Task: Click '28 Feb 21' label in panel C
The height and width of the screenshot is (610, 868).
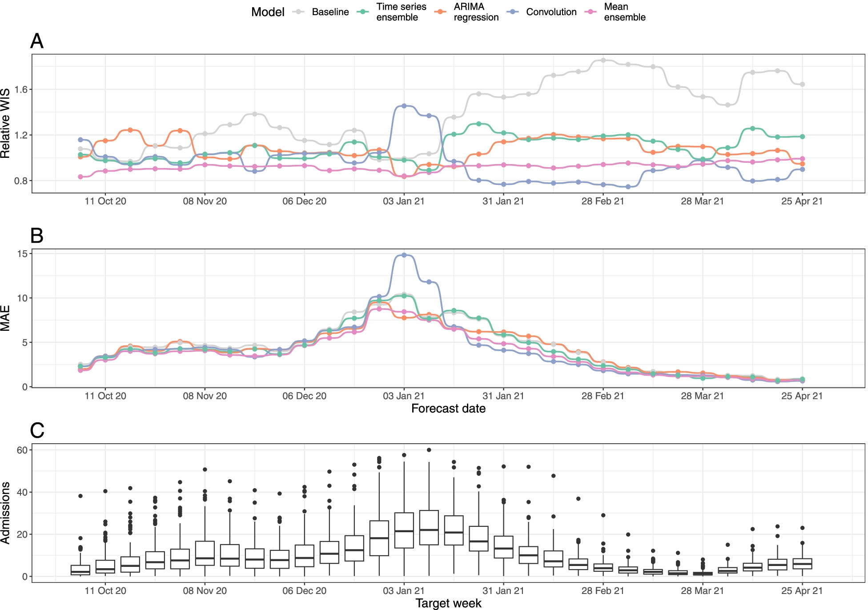Action: pos(603,591)
